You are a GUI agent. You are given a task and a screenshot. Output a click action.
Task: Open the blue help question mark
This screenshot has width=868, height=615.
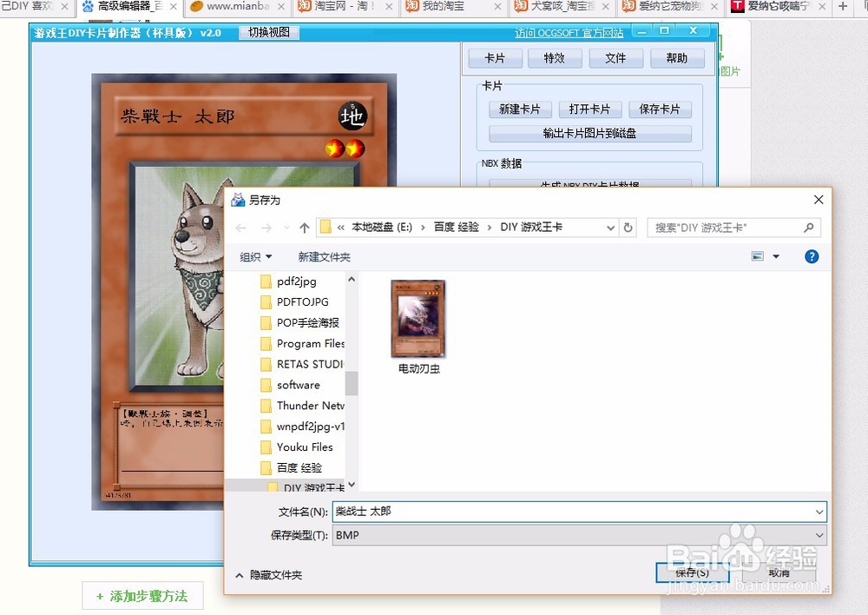coord(812,256)
